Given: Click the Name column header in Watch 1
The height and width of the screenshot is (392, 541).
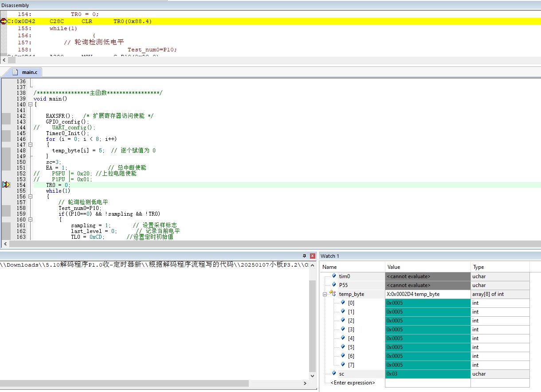Looking at the screenshot, I should tap(353, 267).
